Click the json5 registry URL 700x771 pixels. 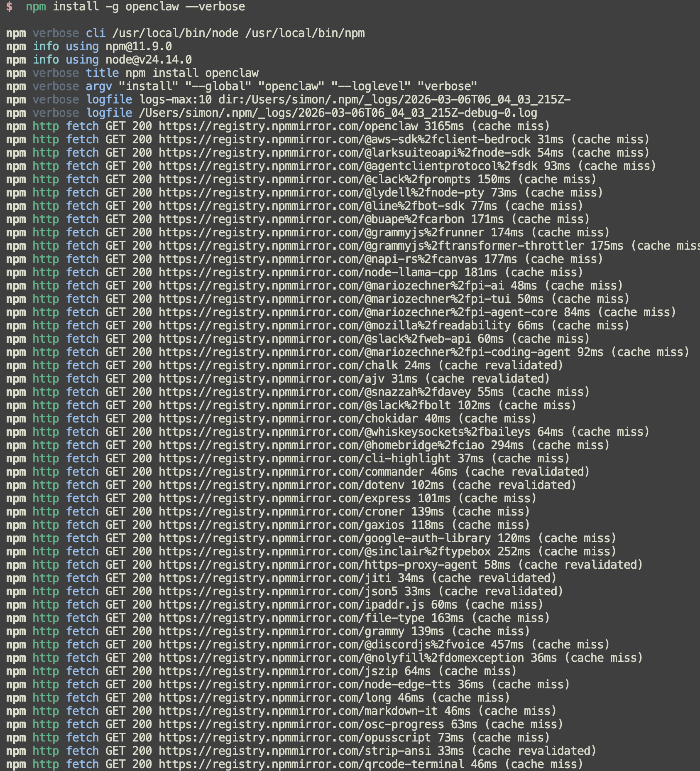[x=278, y=592]
